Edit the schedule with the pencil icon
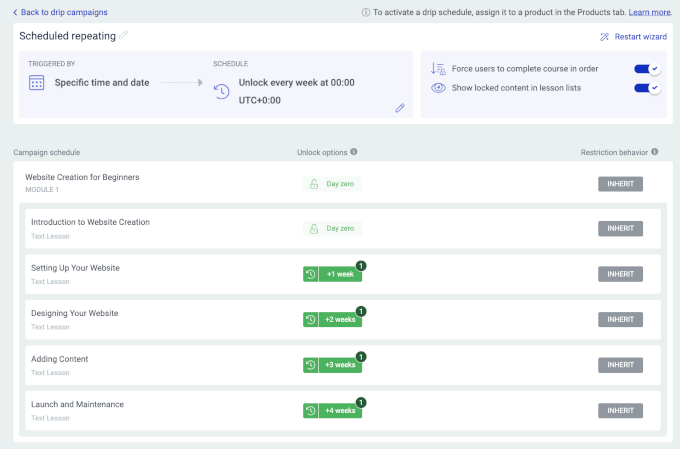 [x=400, y=108]
